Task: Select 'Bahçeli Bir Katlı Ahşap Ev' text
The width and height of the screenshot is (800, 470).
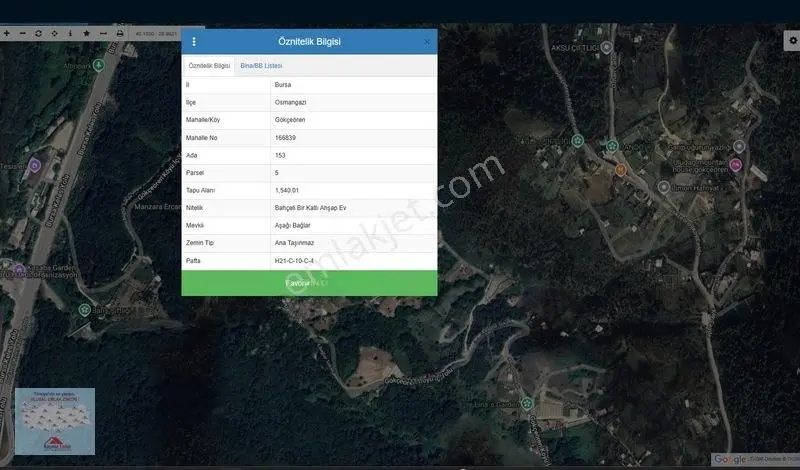Action: (310, 208)
